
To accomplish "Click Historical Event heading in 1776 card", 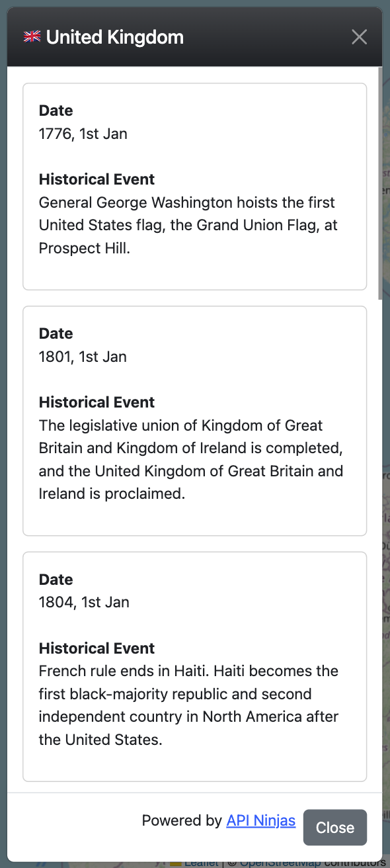I will pyautogui.click(x=97, y=179).
